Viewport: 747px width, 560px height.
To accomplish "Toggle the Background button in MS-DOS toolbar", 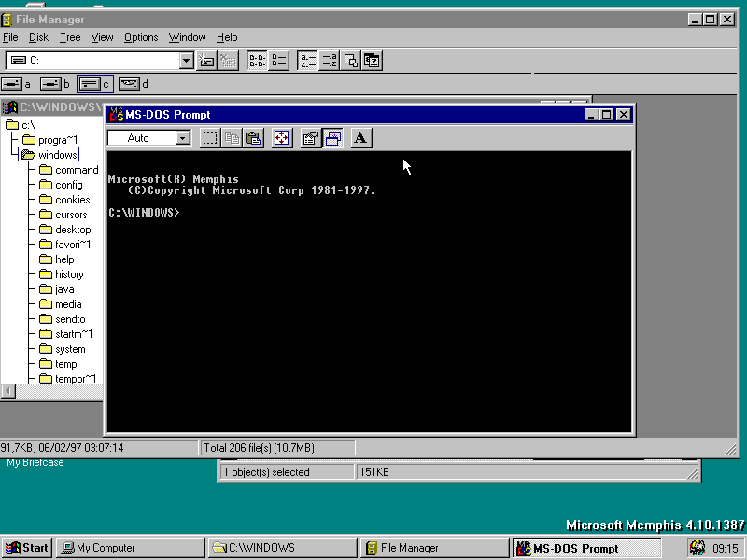I will (332, 138).
